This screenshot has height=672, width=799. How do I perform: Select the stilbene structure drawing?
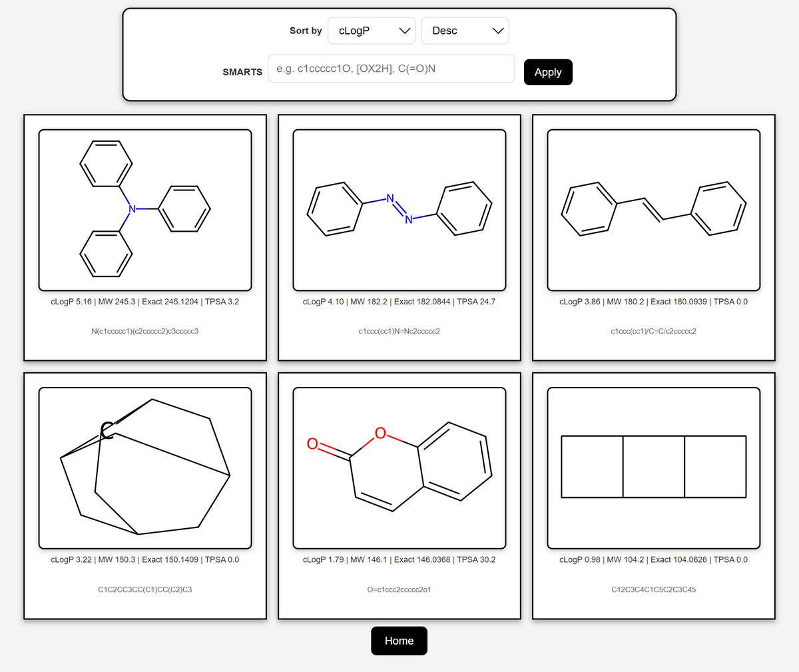tap(653, 209)
